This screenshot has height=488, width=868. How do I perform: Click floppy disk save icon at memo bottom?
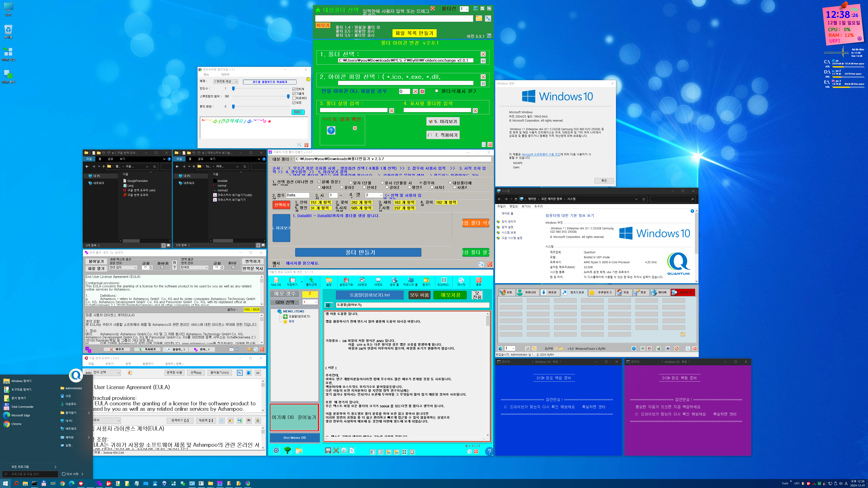328,450
